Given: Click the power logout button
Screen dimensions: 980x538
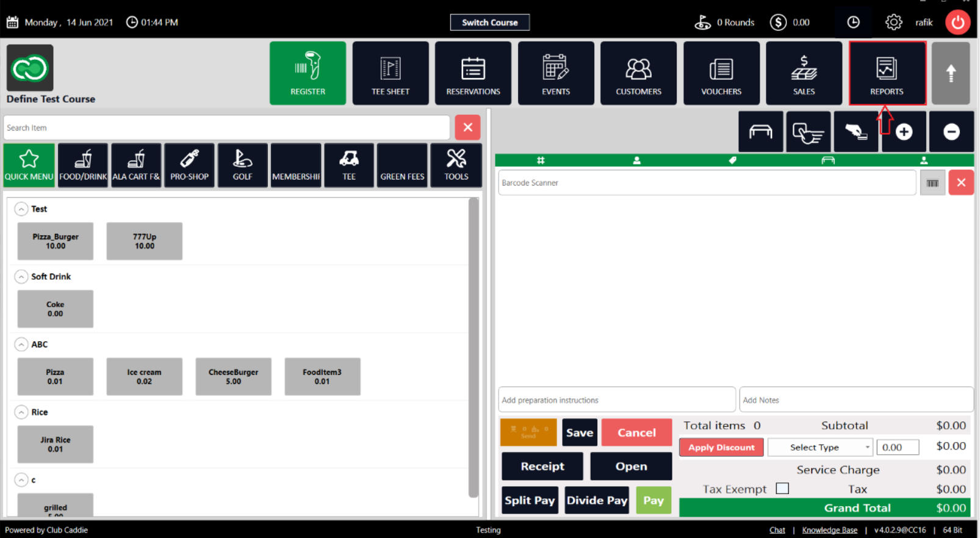Looking at the screenshot, I should (x=958, y=23).
